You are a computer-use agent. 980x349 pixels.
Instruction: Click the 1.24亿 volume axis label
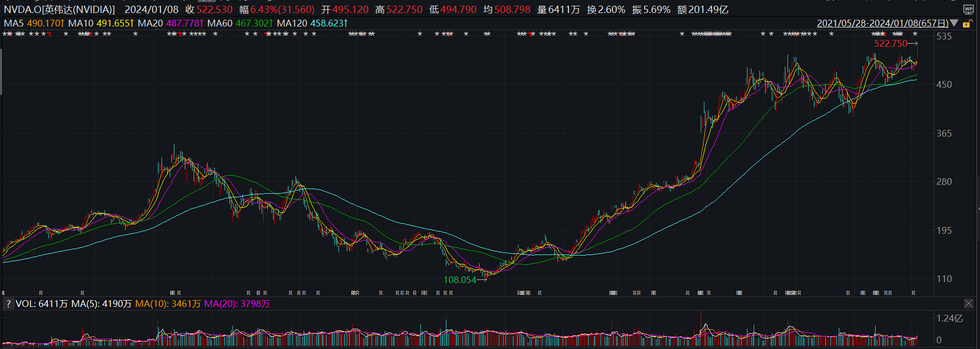950,318
